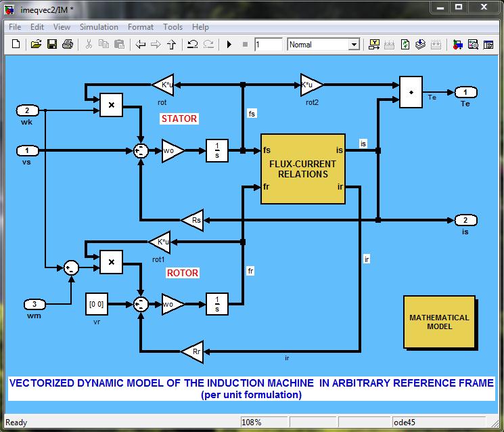Click the Paste clipboard icon

119,44
